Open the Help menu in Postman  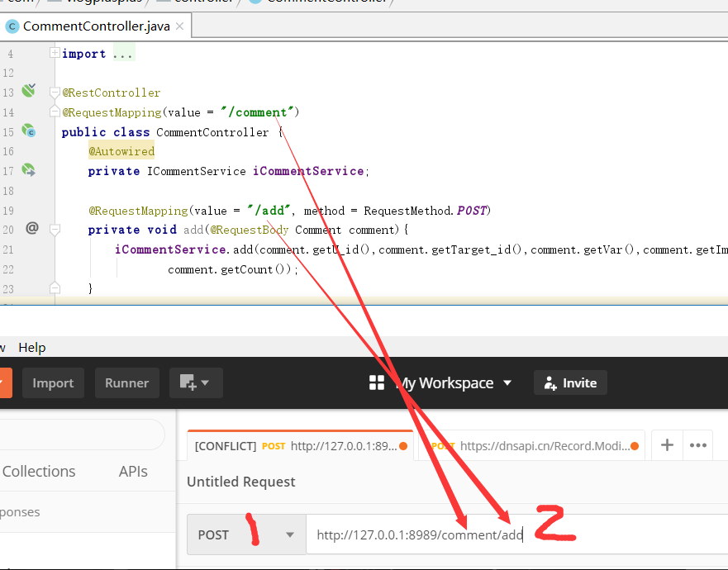[x=32, y=347]
